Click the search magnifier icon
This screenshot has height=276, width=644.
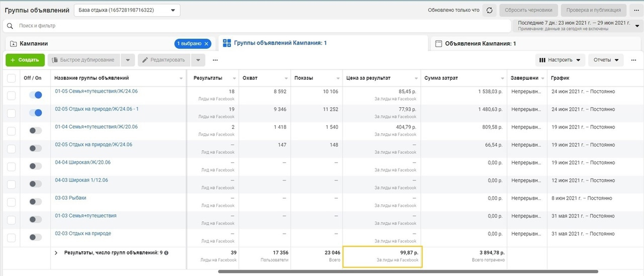click(10, 25)
